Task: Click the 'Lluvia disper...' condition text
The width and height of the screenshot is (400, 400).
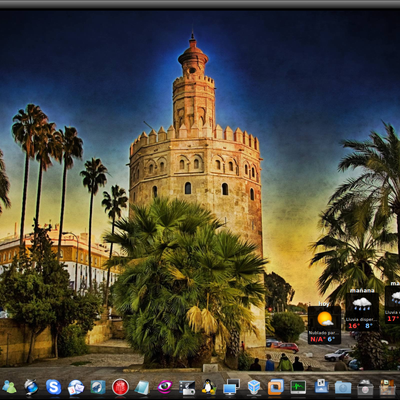Action: tap(362, 319)
